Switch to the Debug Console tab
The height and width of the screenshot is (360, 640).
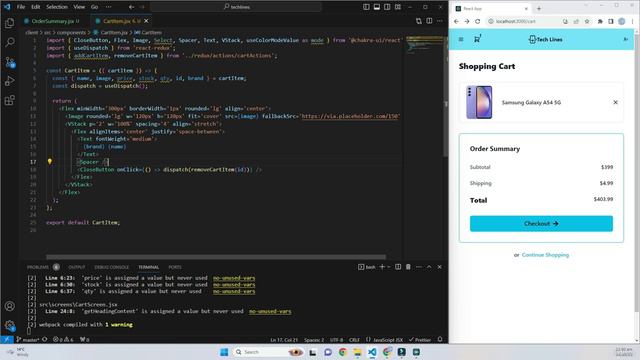[x=111, y=267]
